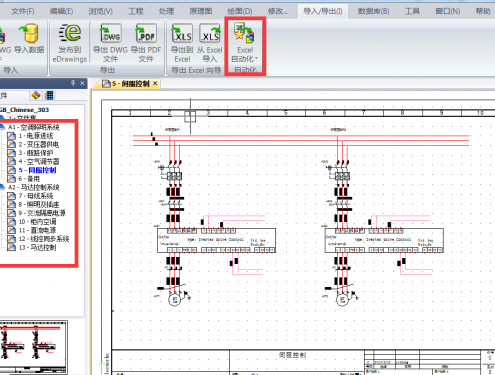Close the 5 - 伺服控制 tab

pos(155,84)
